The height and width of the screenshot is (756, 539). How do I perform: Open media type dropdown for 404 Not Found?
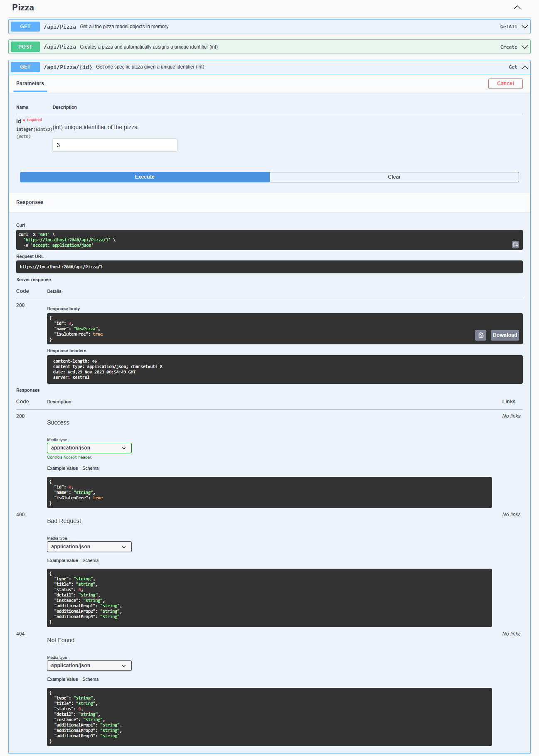coord(89,665)
